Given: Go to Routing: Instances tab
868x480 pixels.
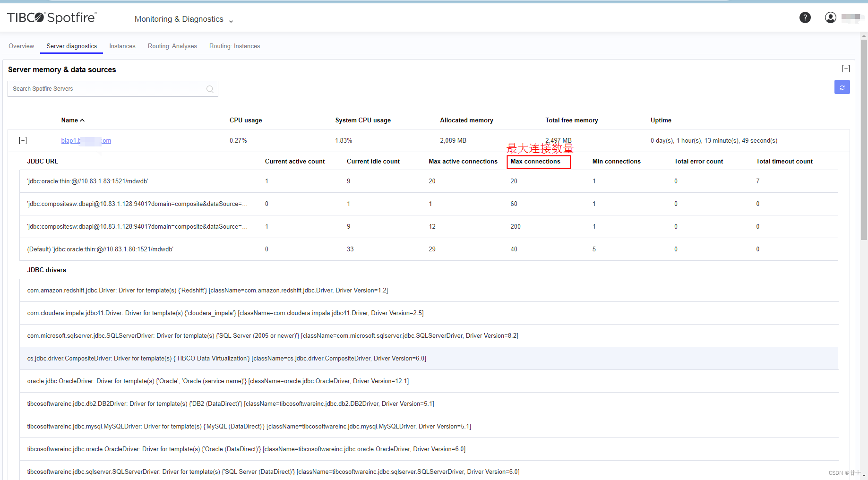Looking at the screenshot, I should pyautogui.click(x=235, y=46).
